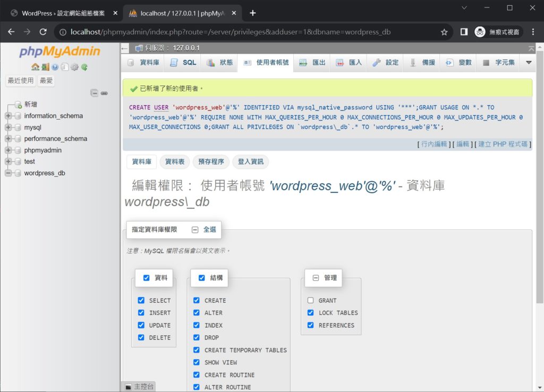Image resolution: width=544 pixels, height=392 pixels.
Task: Expand the phpmyadmin tree node
Action: 8,150
